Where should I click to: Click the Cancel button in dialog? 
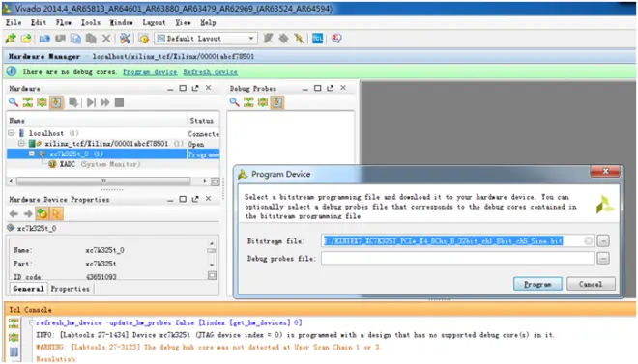(x=591, y=284)
